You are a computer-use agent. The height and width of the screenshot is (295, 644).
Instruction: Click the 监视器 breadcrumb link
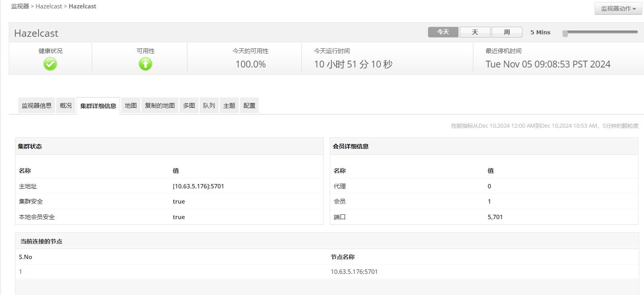(x=20, y=6)
